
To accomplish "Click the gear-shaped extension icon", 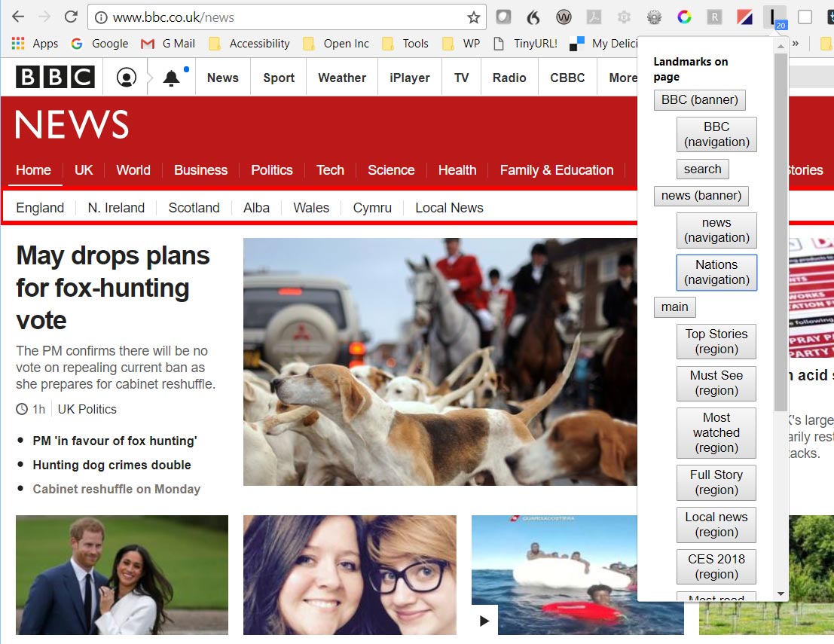I will [654, 17].
